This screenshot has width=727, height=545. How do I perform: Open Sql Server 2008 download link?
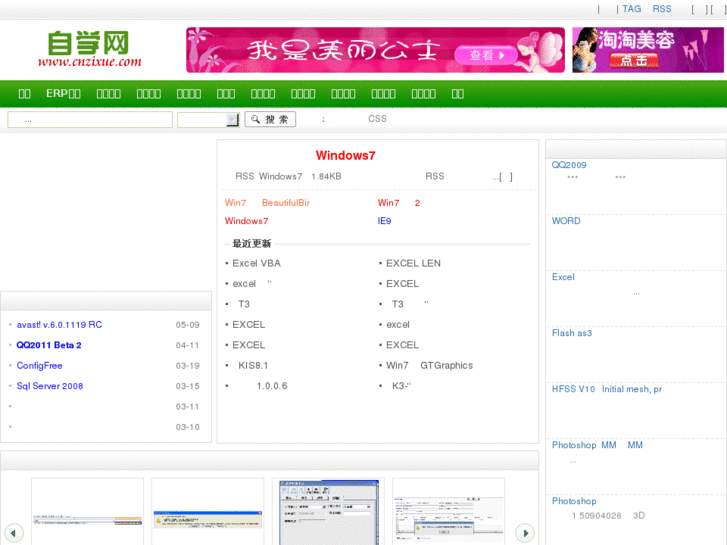click(x=50, y=386)
